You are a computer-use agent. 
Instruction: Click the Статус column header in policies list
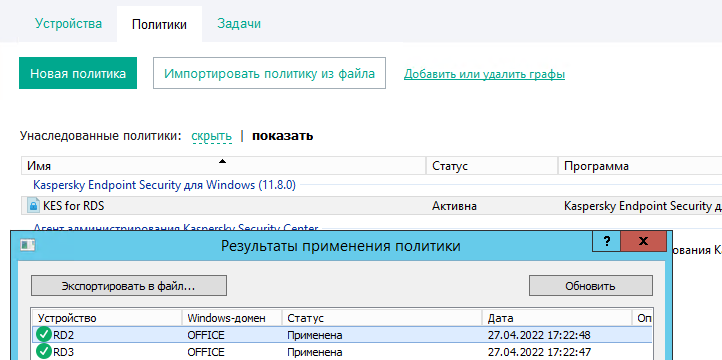pos(492,166)
